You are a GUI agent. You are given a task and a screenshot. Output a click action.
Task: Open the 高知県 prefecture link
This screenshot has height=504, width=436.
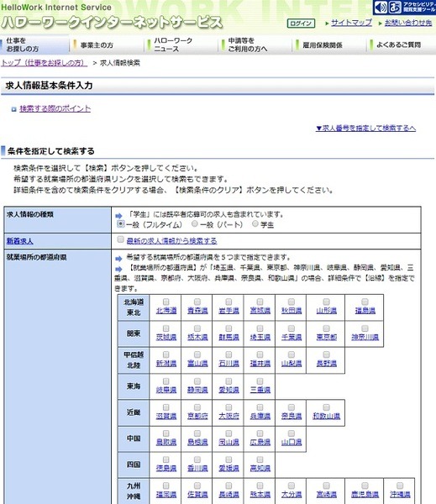coord(260,468)
